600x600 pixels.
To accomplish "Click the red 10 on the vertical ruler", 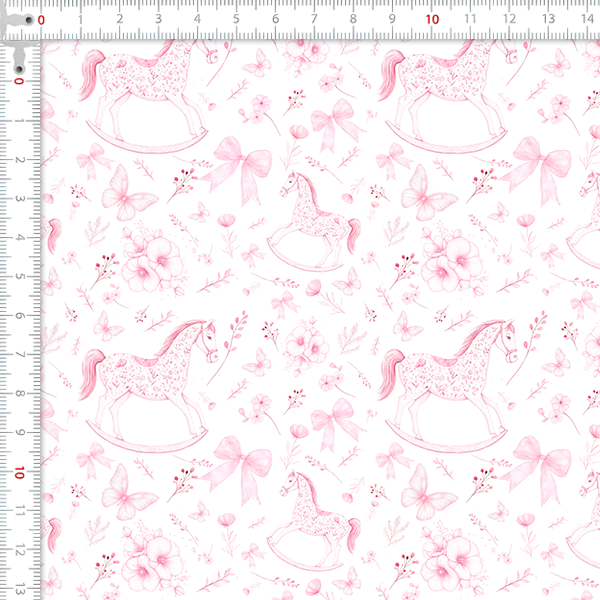I will [x=19, y=473].
